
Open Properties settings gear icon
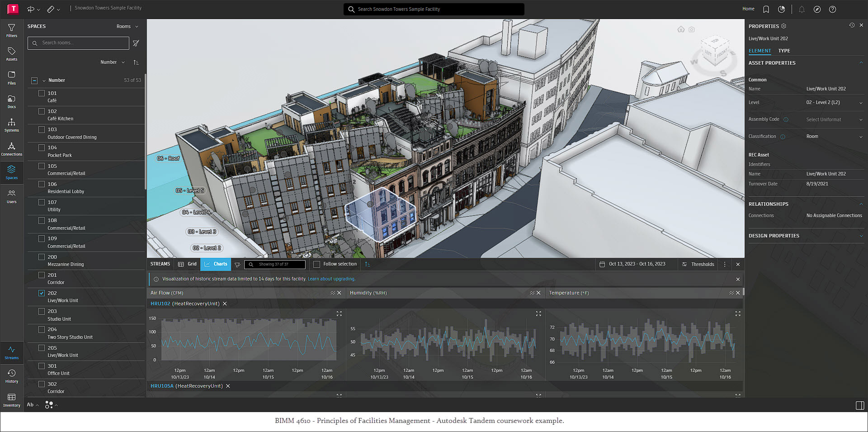pyautogui.click(x=783, y=26)
